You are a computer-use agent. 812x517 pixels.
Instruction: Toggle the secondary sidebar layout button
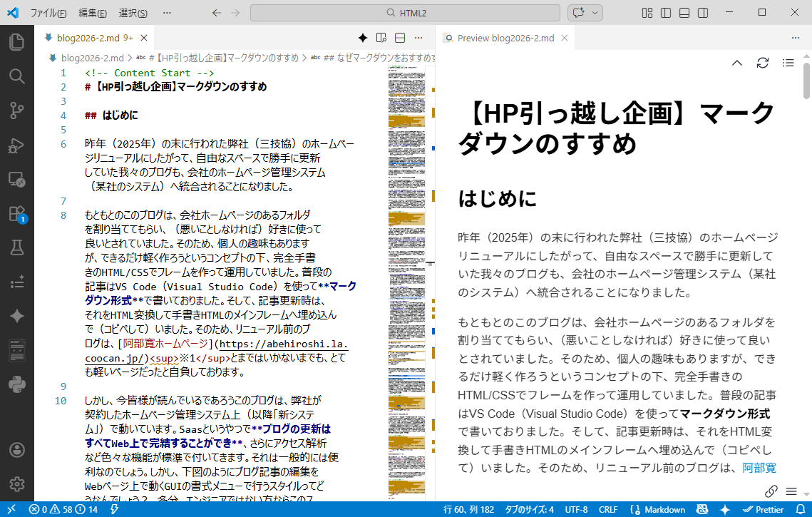[x=703, y=13]
